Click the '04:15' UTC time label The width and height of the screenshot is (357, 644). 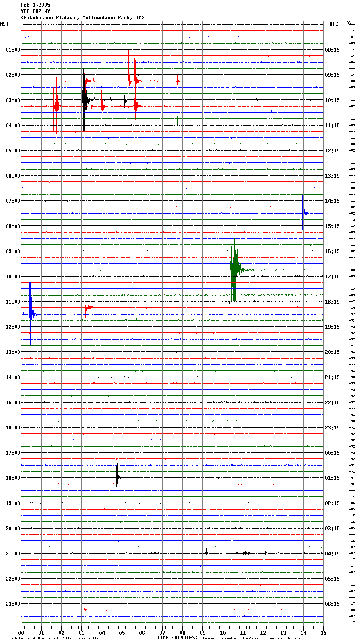332,554
